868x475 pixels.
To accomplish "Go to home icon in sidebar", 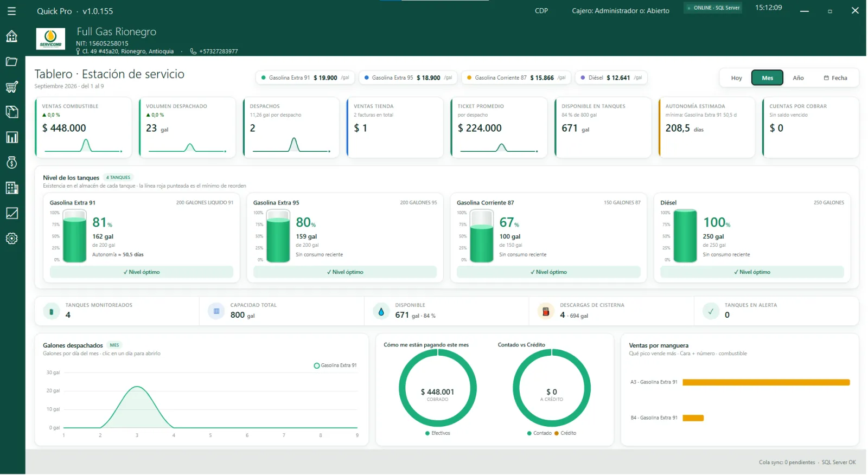I will pos(11,36).
